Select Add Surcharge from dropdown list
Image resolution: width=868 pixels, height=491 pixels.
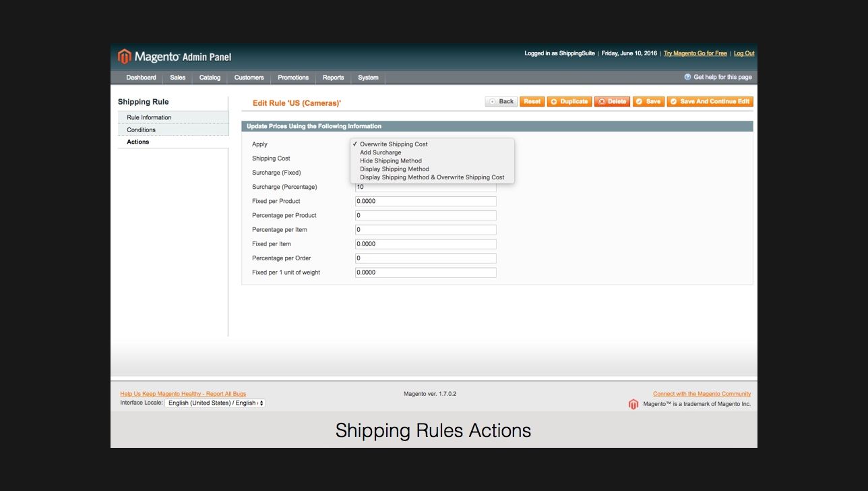tap(380, 152)
